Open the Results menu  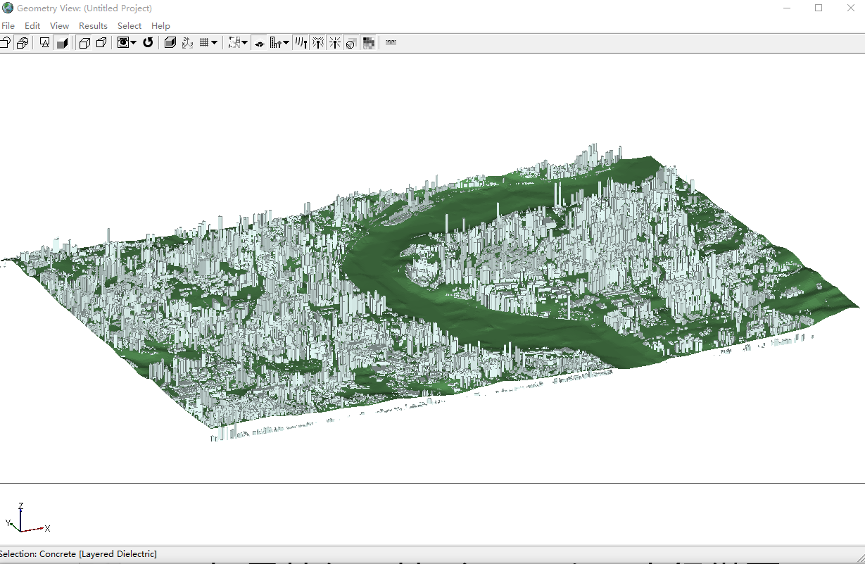(x=93, y=26)
